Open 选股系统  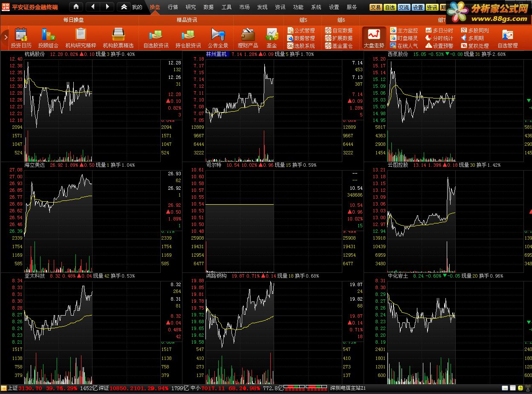click(x=301, y=46)
